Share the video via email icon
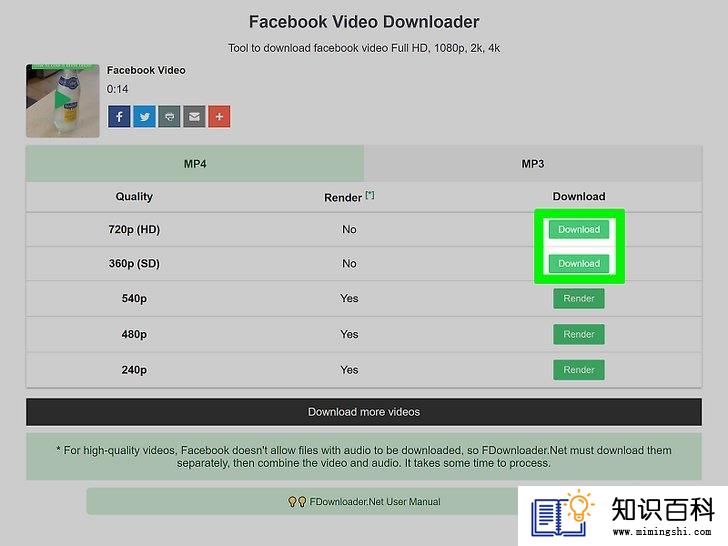Viewport: 728px width, 546px height. coord(195,117)
